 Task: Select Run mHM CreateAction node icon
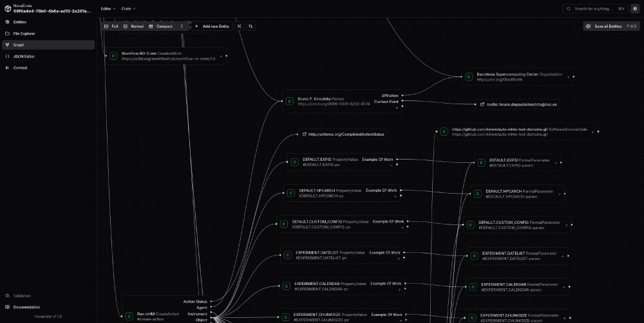(129, 317)
